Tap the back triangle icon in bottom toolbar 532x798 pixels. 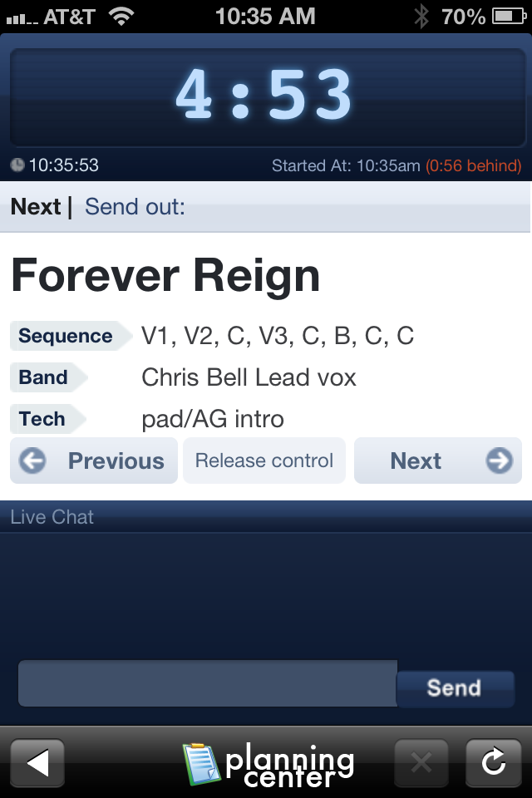click(x=37, y=763)
